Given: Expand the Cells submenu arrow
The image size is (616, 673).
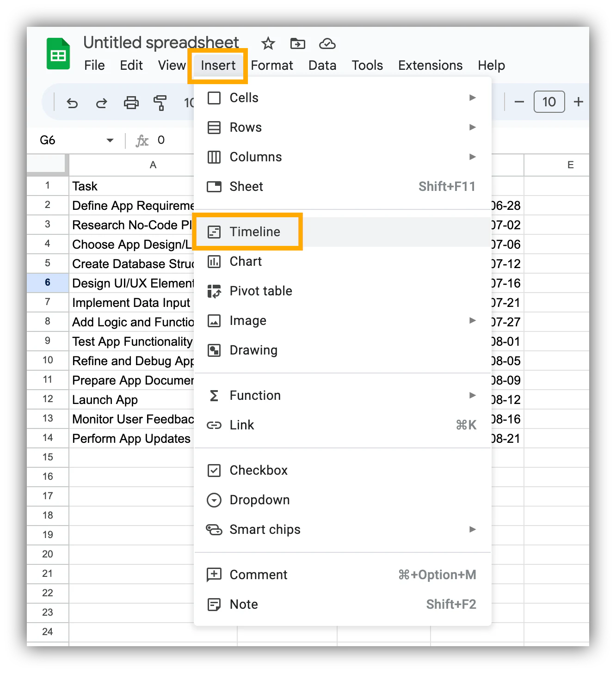Looking at the screenshot, I should point(472,98).
